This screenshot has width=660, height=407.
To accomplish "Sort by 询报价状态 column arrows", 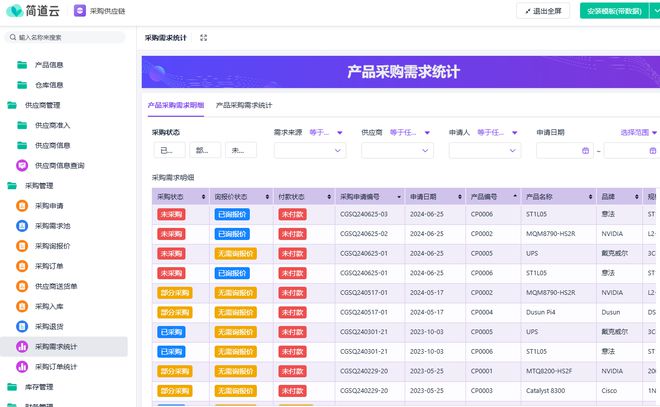I will click(x=267, y=197).
